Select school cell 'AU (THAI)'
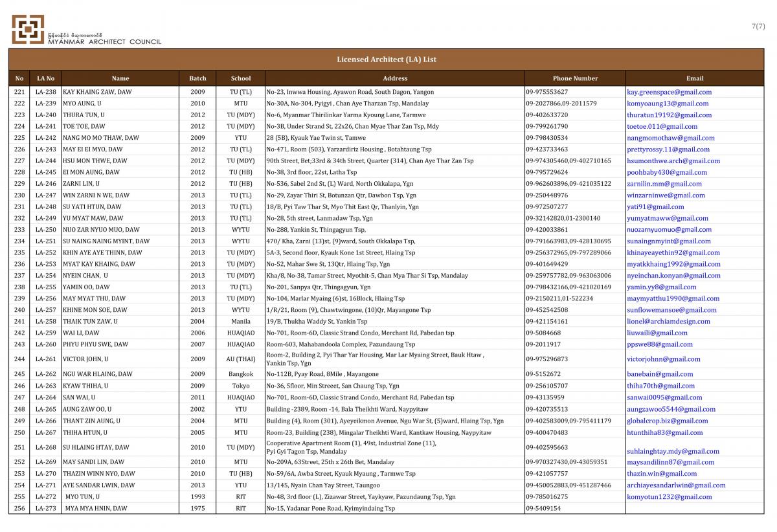777x532 pixels. coord(241,359)
